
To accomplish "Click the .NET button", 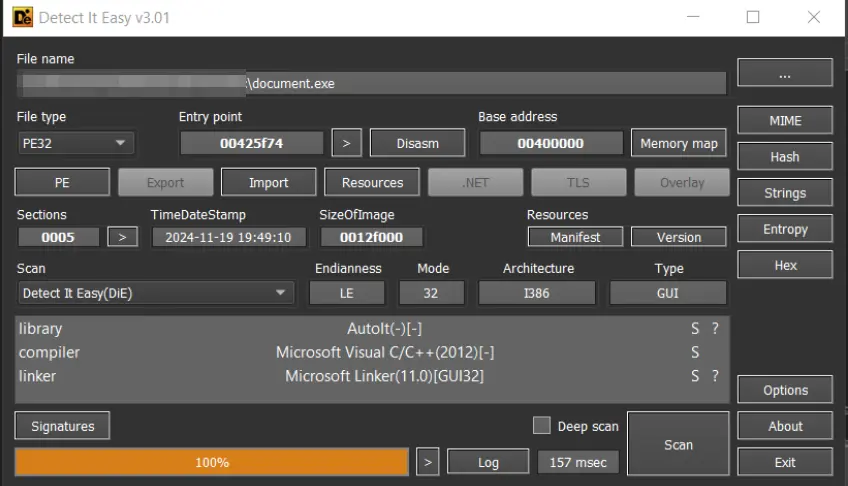I will pos(475,182).
